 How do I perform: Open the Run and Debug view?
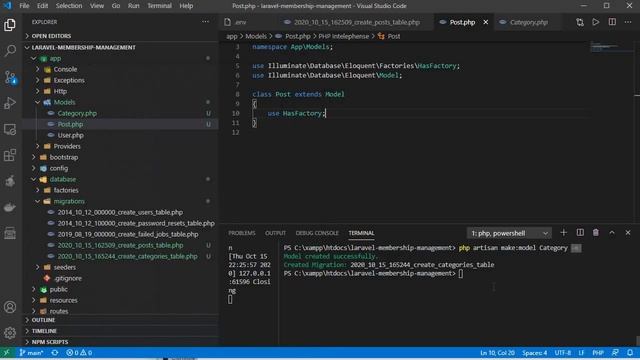10,103
